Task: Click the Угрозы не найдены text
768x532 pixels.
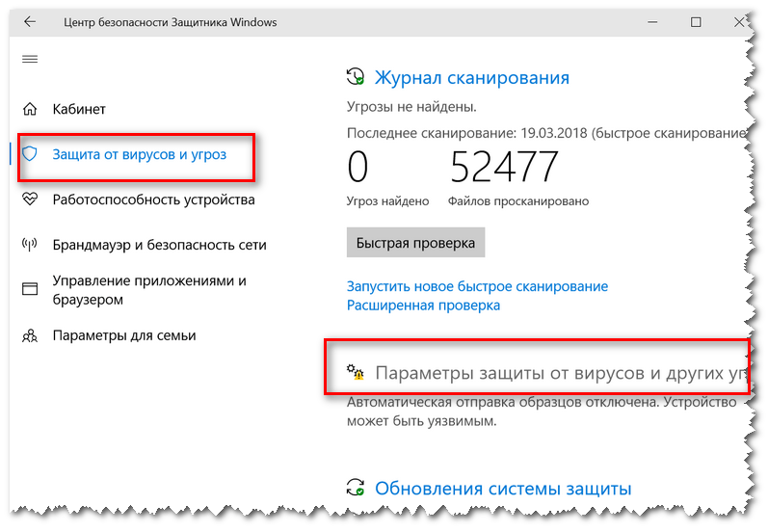Action: tap(411, 107)
